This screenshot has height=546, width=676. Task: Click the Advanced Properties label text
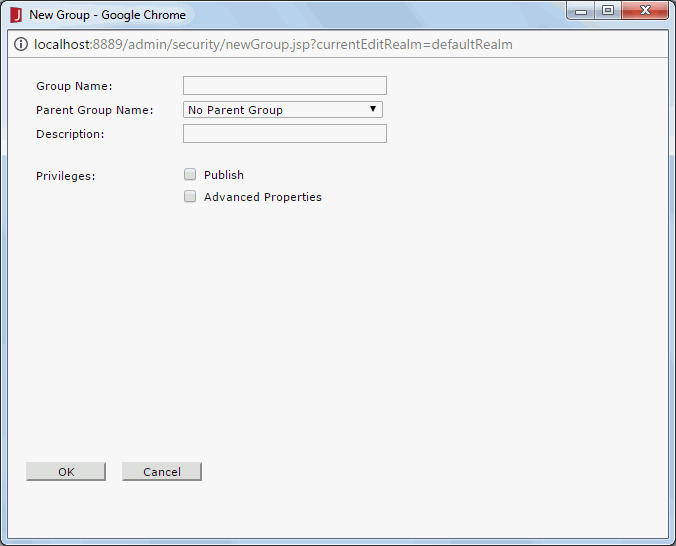[263, 197]
